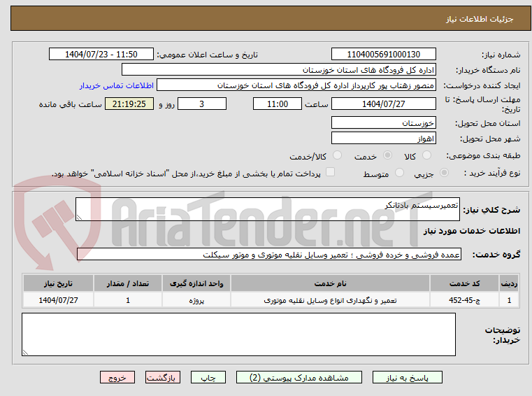532x396 pixels.
Task: Click service code cell چ-45-452
Action: pos(464,300)
